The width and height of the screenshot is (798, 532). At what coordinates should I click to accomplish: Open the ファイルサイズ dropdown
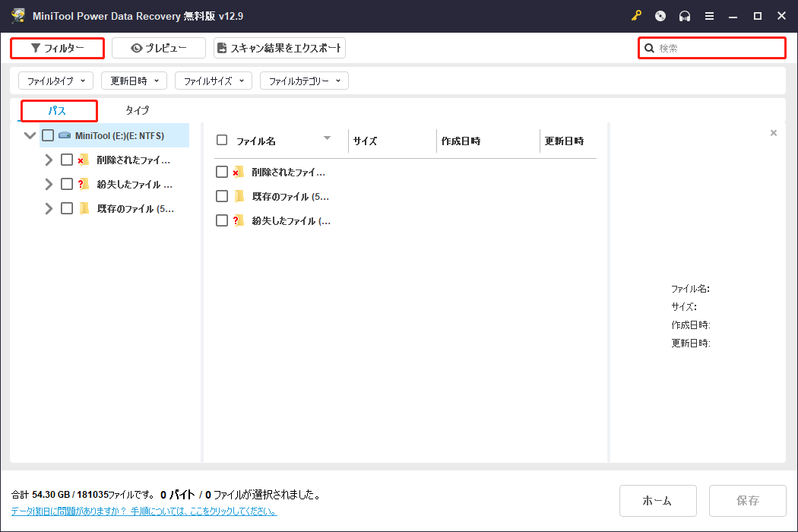coord(214,81)
